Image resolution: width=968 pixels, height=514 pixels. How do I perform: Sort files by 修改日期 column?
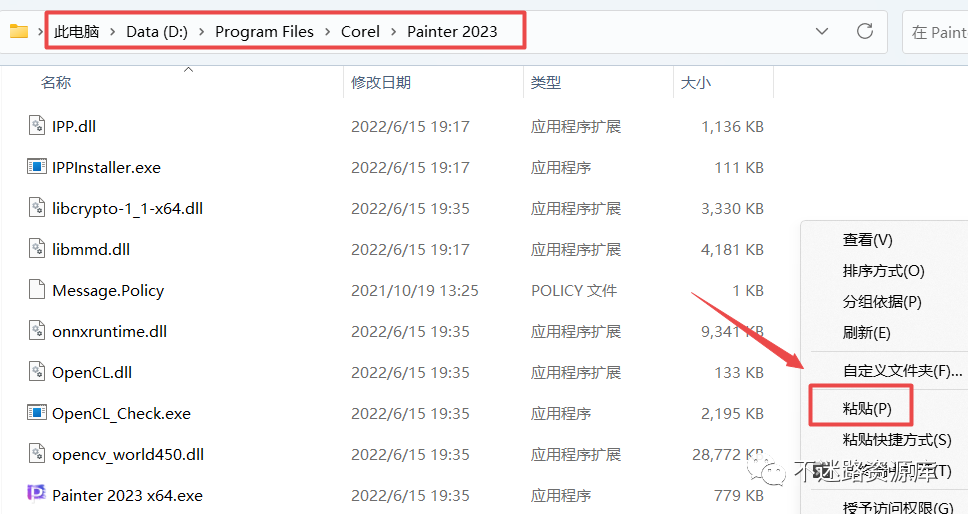381,82
